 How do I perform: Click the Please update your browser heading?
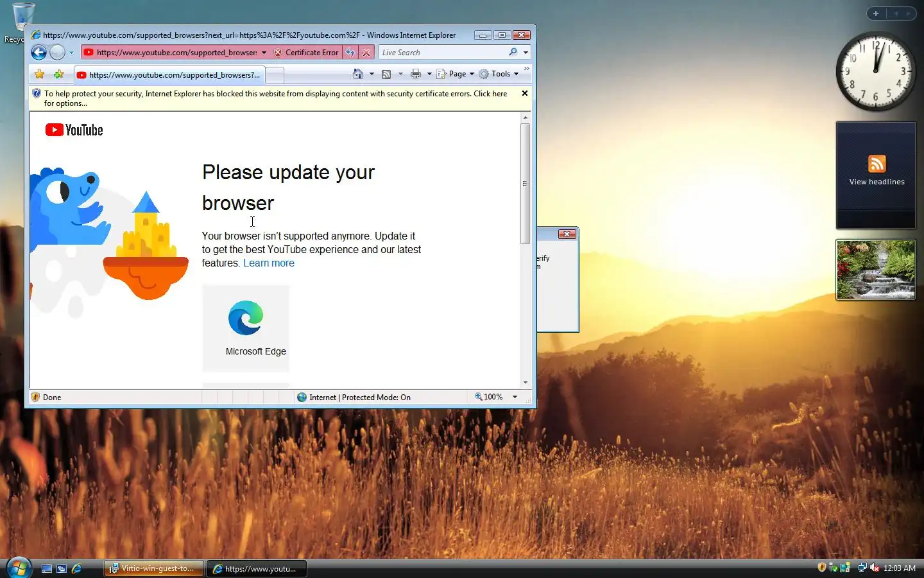288,188
